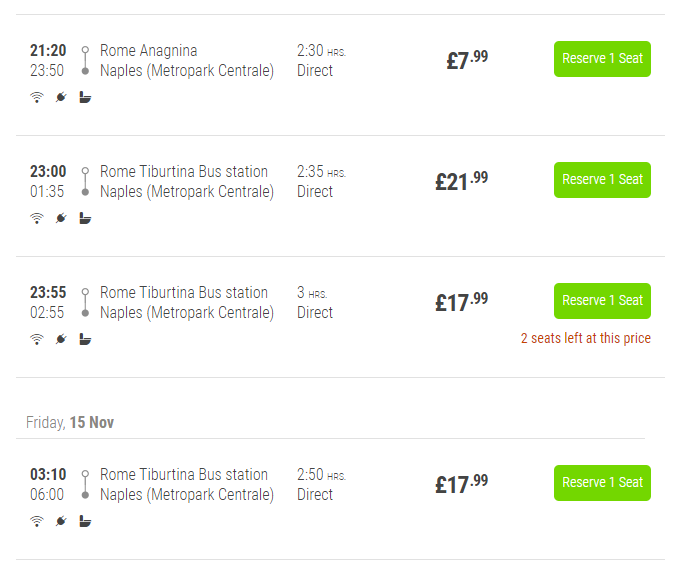Click toilet icon on 03:10 trip
This screenshot has height=572, width=676.
coord(85,521)
